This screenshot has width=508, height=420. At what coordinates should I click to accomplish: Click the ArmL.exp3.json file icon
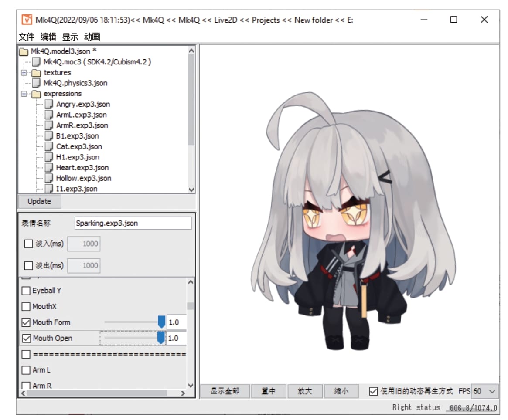click(48, 115)
